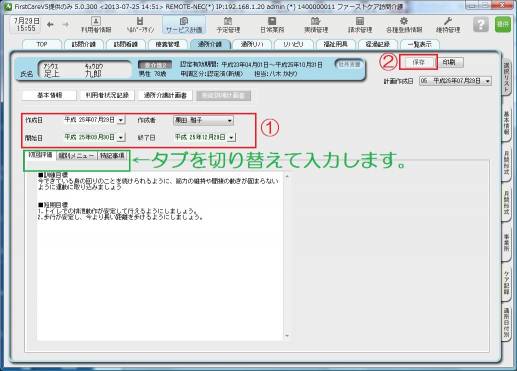Go forward with the right arrow icon
The image size is (517, 371).
click(x=66, y=24)
